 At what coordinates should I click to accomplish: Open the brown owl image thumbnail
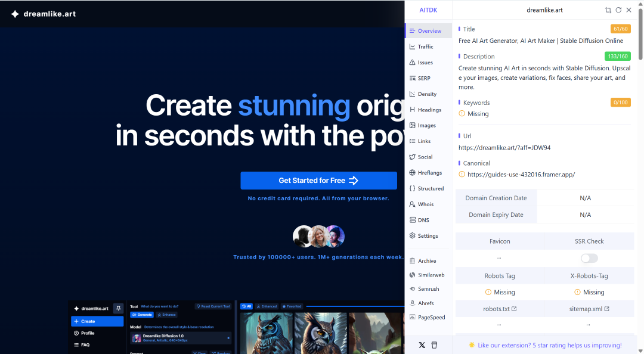(x=321, y=333)
